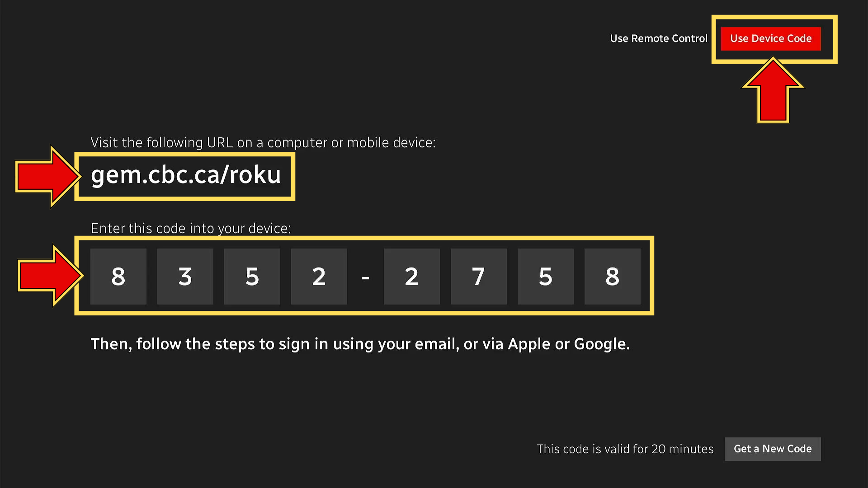Click the red arrow beside the code digits
868x488 pixels.
[x=50, y=276]
